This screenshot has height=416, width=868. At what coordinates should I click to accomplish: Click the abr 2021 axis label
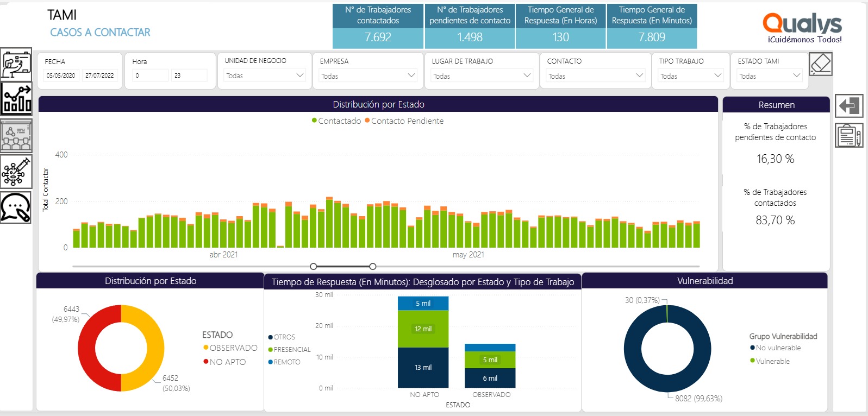223,255
